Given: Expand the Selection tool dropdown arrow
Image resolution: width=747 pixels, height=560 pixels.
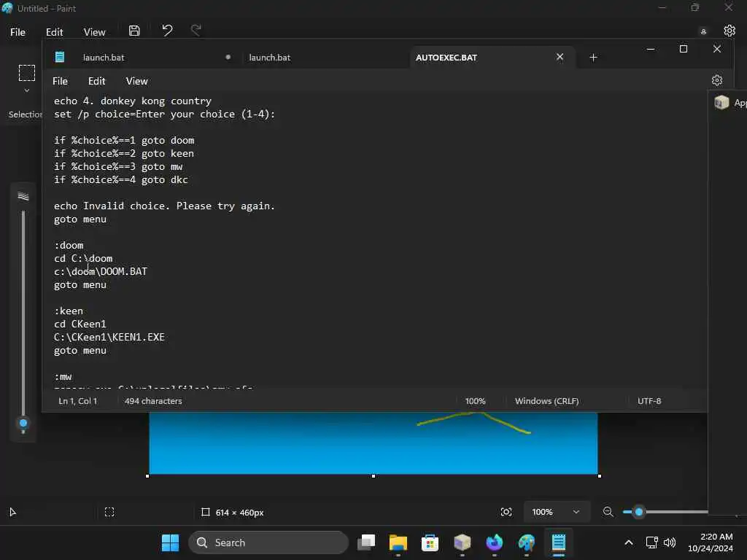Looking at the screenshot, I should [x=27, y=90].
